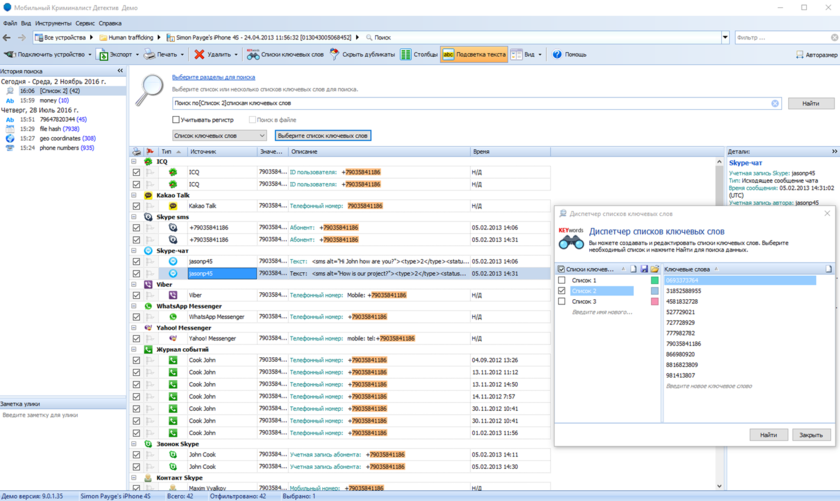Viewport: 840px width, 501px height.
Task: Click 'Скрыть дубликаты' in the toolbar
Action: tap(362, 55)
